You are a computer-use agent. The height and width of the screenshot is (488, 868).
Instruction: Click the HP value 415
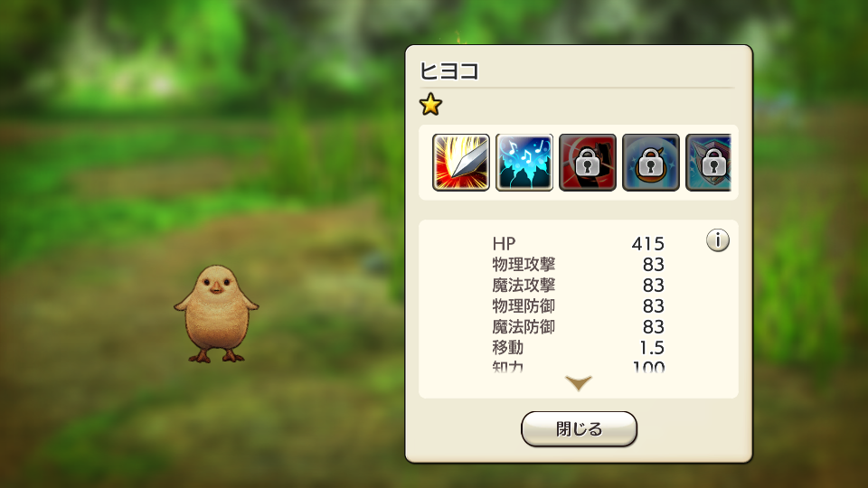pos(647,244)
